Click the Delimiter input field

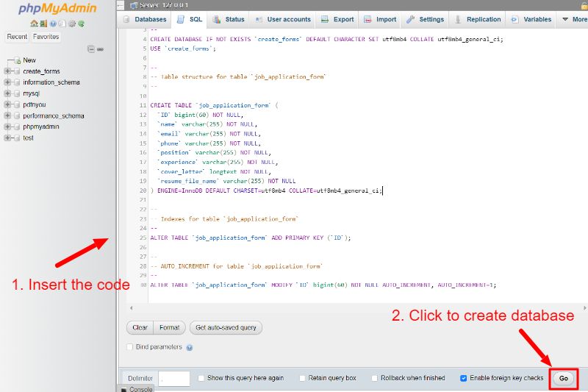(174, 379)
